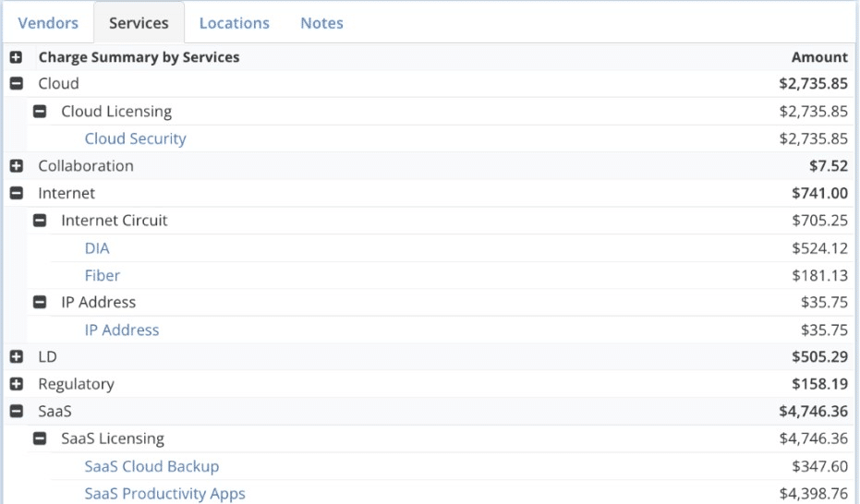This screenshot has height=504, width=860.
Task: Collapse the SaaS Licensing subgroup
Action: [39, 439]
